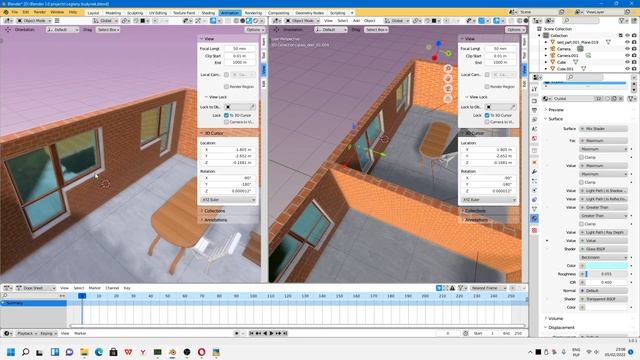Open the Object Mode dropdown in right viewport
This screenshot has width=640, height=360.
(x=302, y=20)
